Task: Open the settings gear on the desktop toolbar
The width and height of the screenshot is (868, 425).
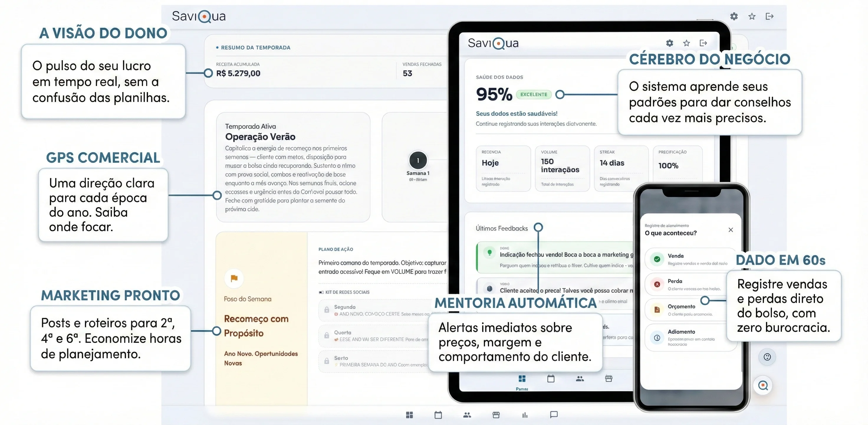Action: point(734,16)
